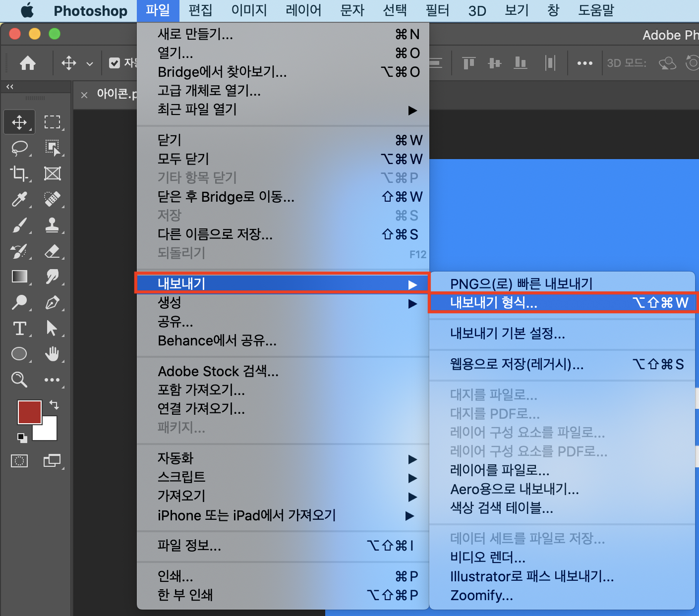Screen dimensions: 699x616
Task: Select the Eyedropper tool
Action: (19, 199)
